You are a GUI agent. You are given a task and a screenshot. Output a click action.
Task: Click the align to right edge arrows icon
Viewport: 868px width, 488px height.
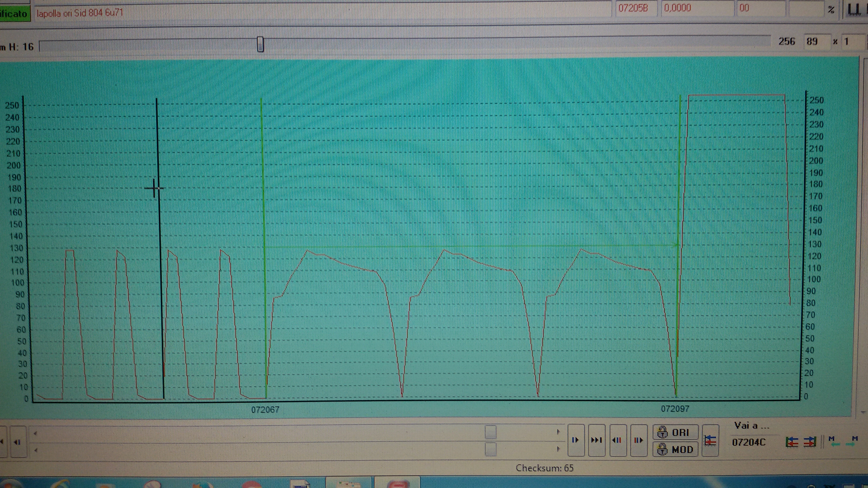(810, 442)
